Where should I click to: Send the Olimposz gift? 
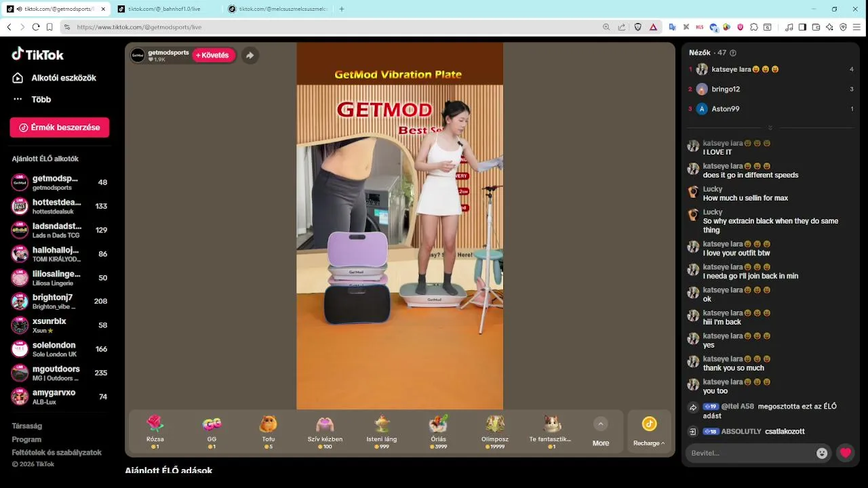pos(494,432)
